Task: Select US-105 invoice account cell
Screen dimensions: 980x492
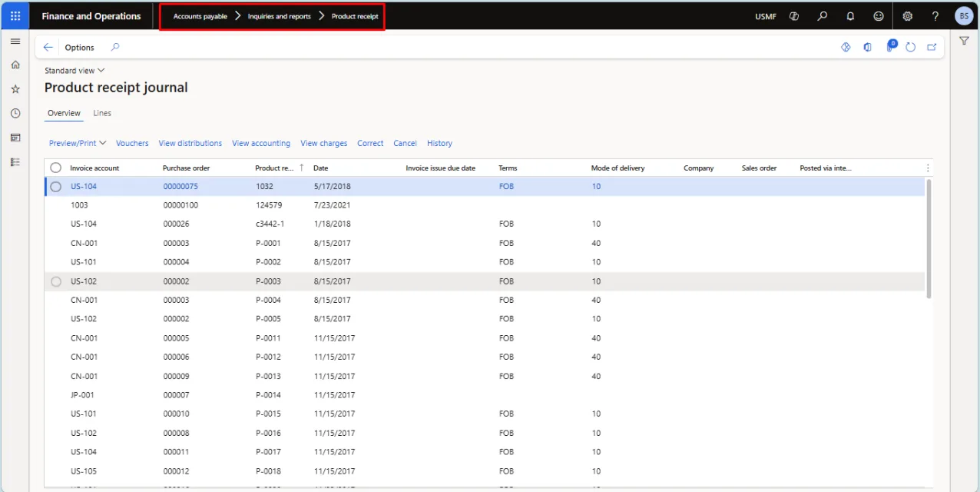Action: click(x=84, y=471)
